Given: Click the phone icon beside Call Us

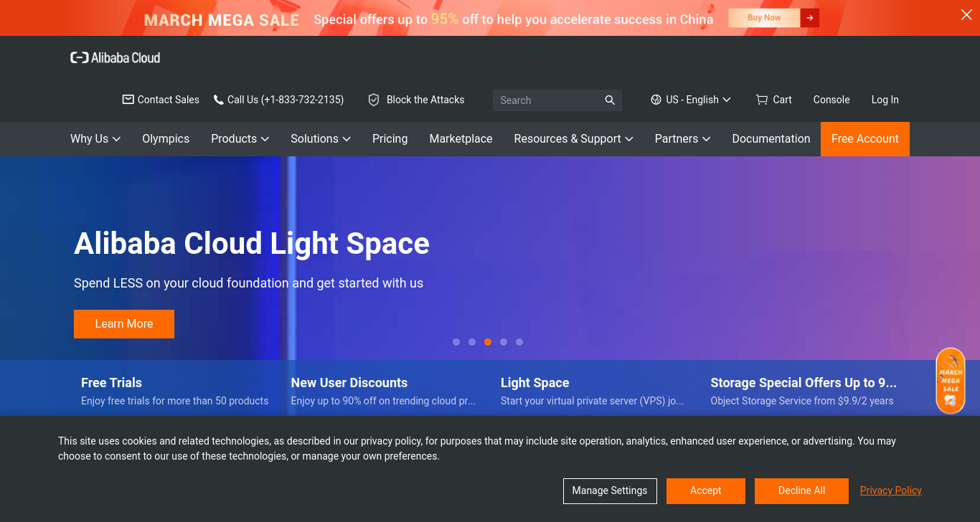Looking at the screenshot, I should [219, 100].
